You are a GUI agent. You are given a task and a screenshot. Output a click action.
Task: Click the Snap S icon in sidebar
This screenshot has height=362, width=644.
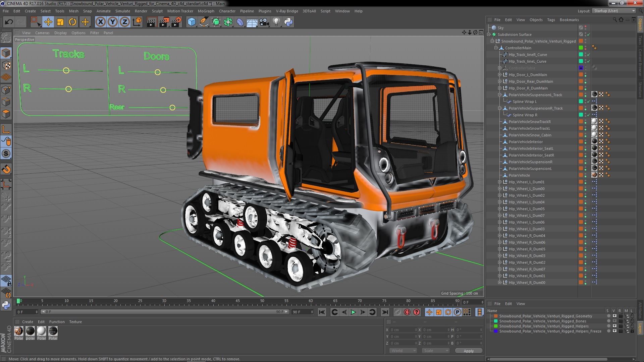[6, 154]
